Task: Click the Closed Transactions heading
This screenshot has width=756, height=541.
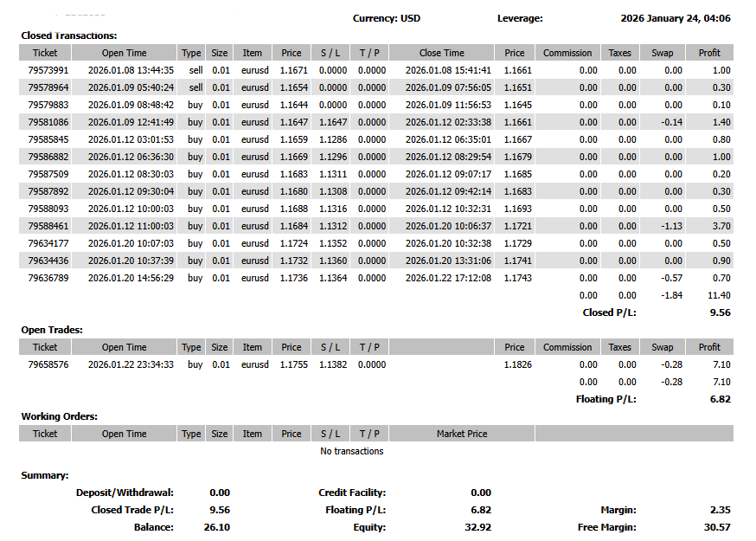Action: click(x=69, y=35)
